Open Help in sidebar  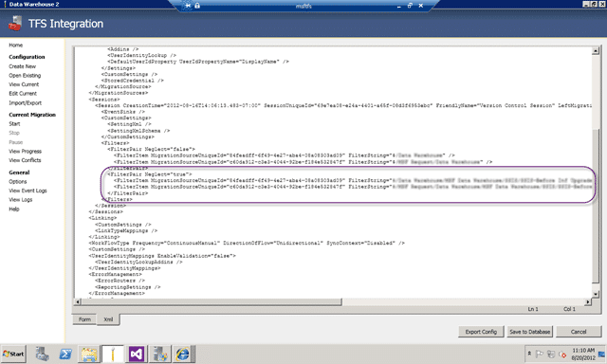14,209
